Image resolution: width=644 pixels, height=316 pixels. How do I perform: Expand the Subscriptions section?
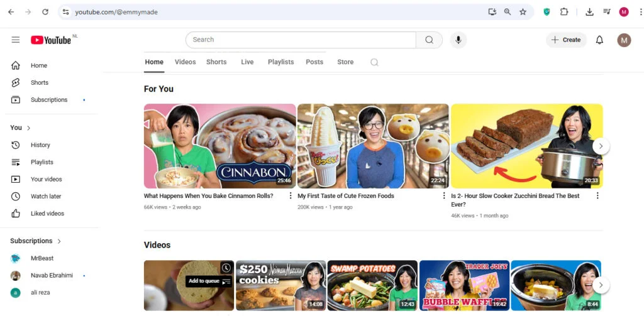point(60,241)
